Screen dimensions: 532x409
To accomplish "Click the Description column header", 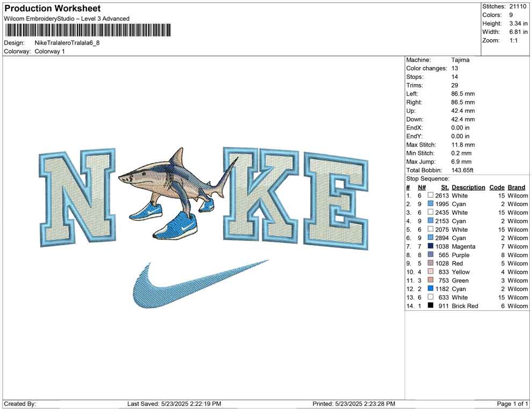I will point(468,187).
